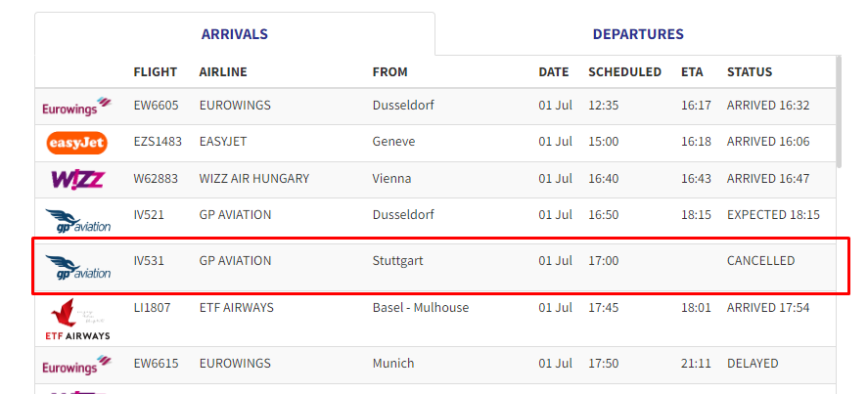868x394 pixels.
Task: Click the vertical scrollbar of the flights table
Action: tap(839, 110)
